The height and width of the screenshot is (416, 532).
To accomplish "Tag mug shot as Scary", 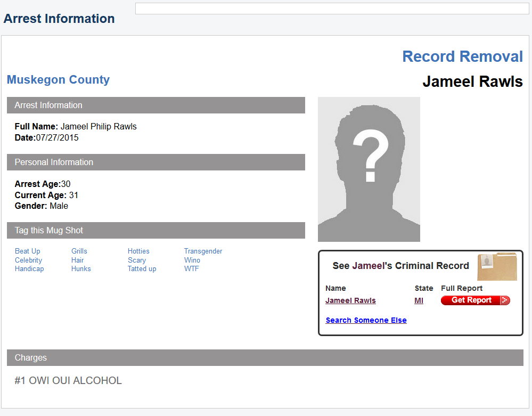I will point(137,260).
